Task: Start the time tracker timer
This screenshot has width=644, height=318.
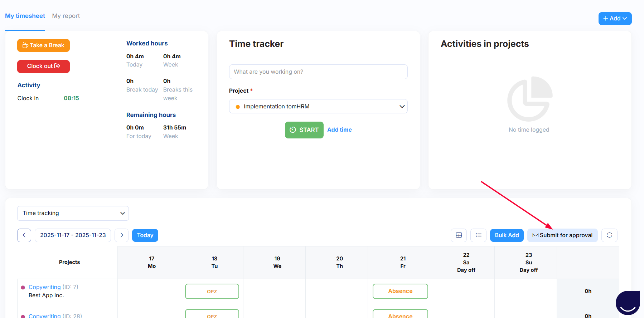Action: coord(304,130)
